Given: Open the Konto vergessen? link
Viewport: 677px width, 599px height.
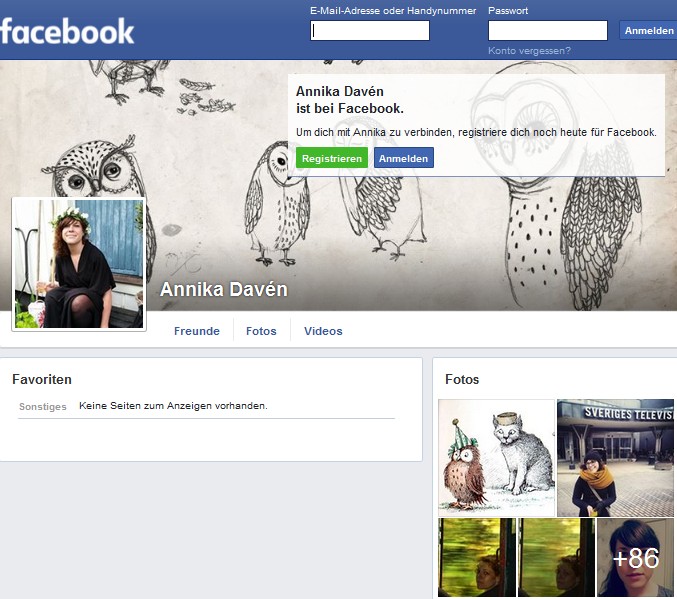Looking at the screenshot, I should [x=529, y=51].
